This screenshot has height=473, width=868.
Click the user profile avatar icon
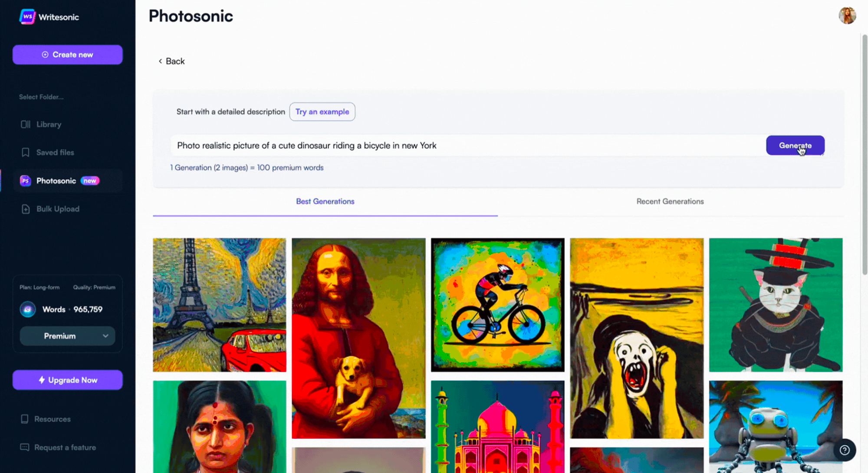(x=847, y=16)
